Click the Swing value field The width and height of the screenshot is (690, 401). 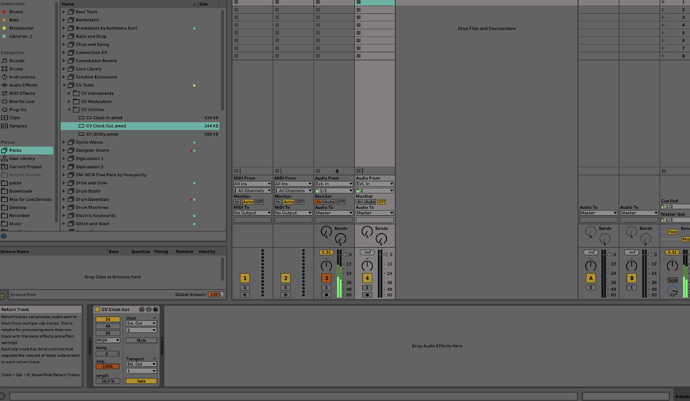pos(108,353)
